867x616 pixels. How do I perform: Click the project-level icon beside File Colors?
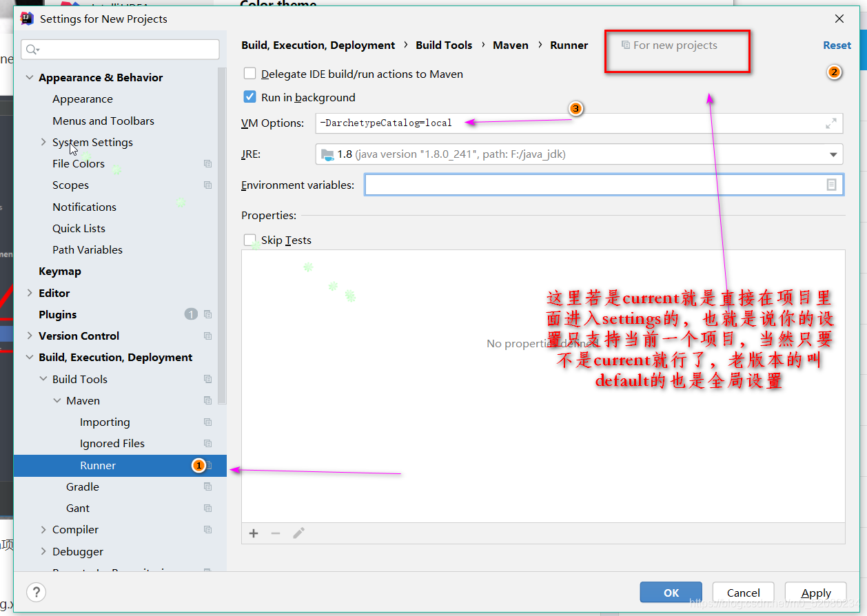point(207,163)
